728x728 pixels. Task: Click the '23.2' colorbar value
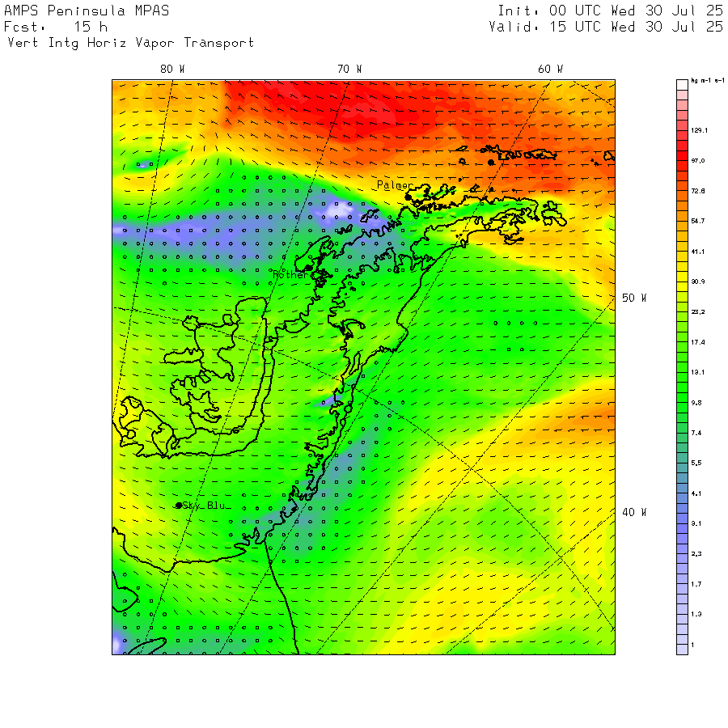tap(698, 312)
